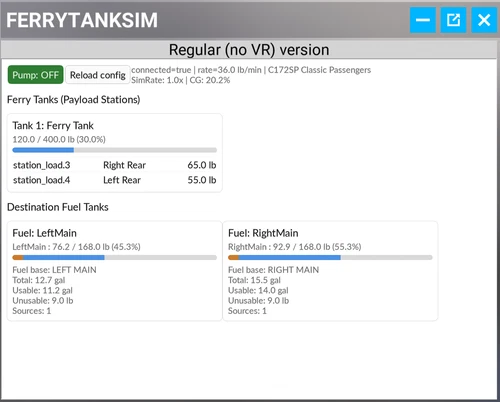Click Unusable: 9.0 lb in RightMain card

point(258,301)
